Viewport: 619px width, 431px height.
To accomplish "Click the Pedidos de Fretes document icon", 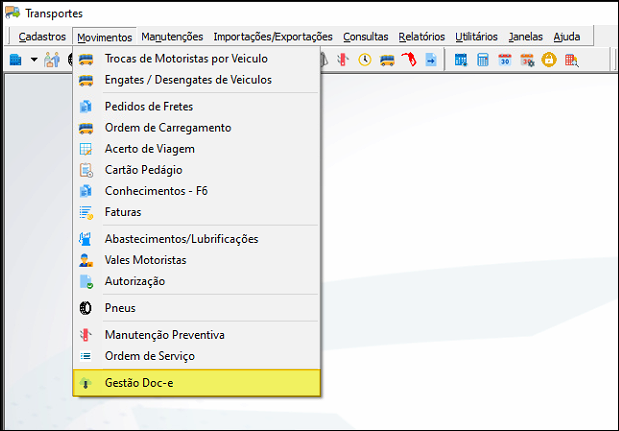I will pyautogui.click(x=86, y=107).
